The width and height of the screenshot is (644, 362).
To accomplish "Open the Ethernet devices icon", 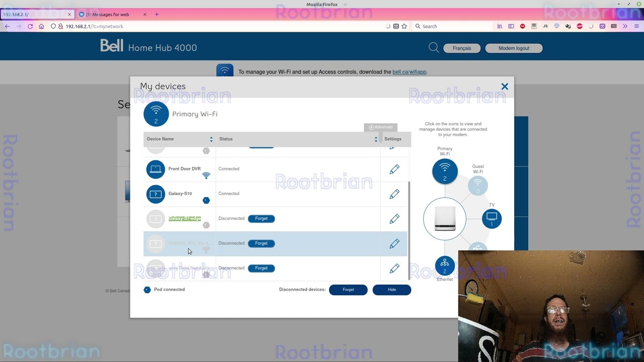I will pyautogui.click(x=445, y=265).
